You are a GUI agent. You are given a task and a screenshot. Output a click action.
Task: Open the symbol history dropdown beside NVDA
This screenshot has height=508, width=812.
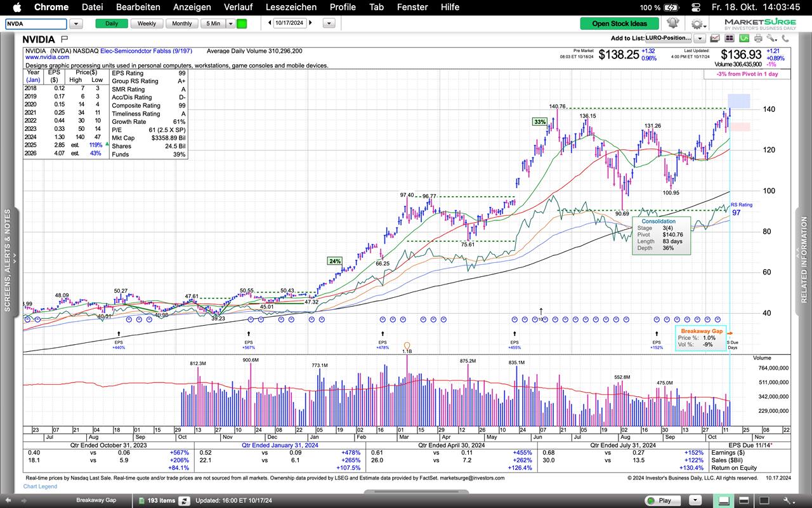(x=76, y=23)
